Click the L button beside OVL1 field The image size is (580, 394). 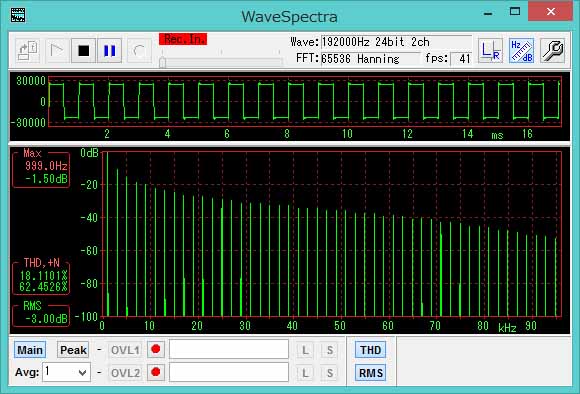[305, 350]
